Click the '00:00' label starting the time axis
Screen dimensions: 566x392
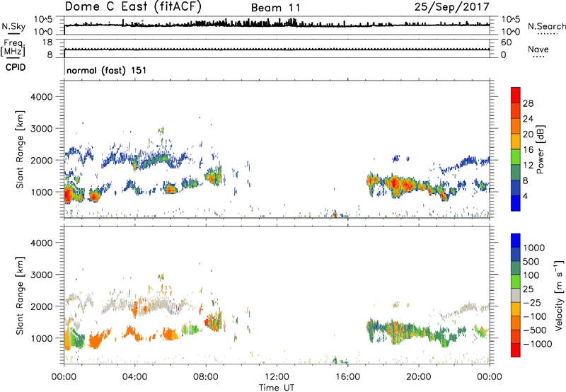click(x=64, y=377)
